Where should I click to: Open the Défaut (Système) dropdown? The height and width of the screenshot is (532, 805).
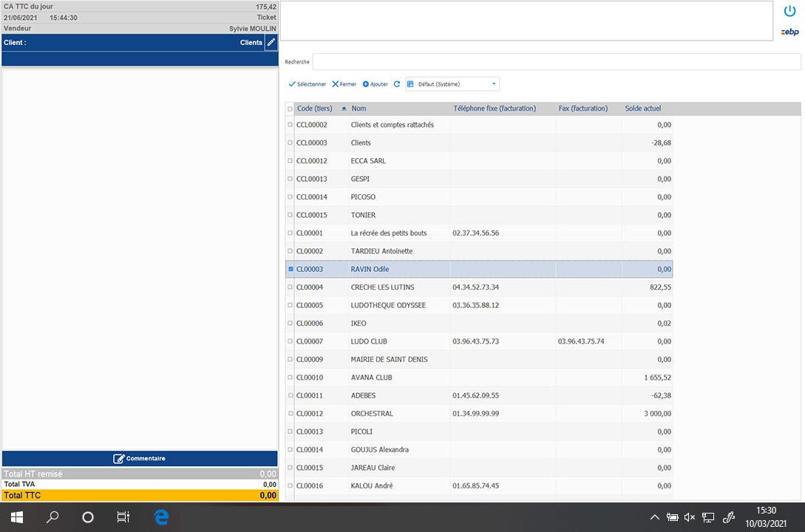pyautogui.click(x=494, y=83)
